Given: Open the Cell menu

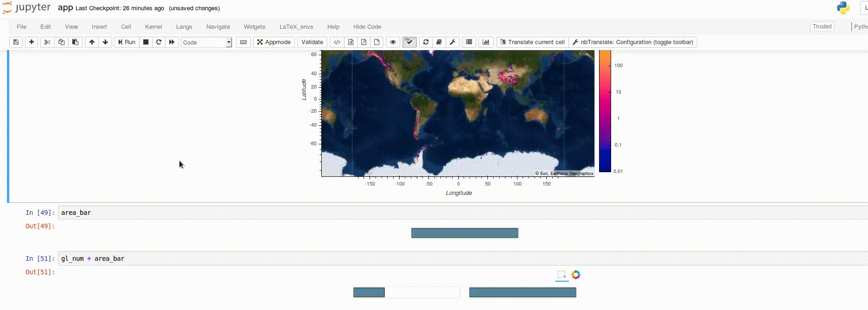Looking at the screenshot, I should click(126, 27).
